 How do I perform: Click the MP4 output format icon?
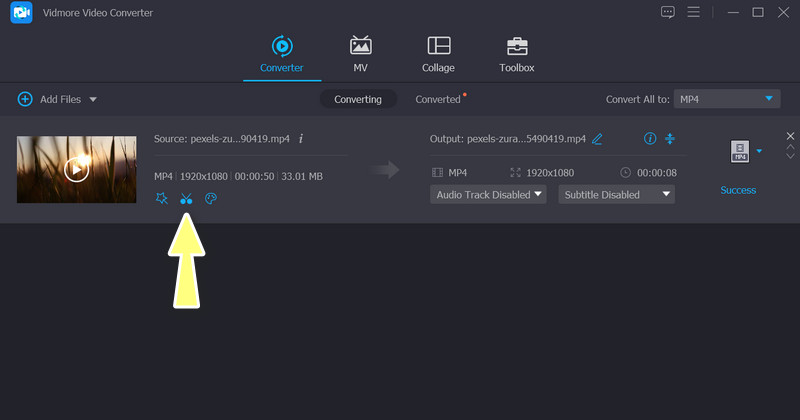[x=740, y=151]
